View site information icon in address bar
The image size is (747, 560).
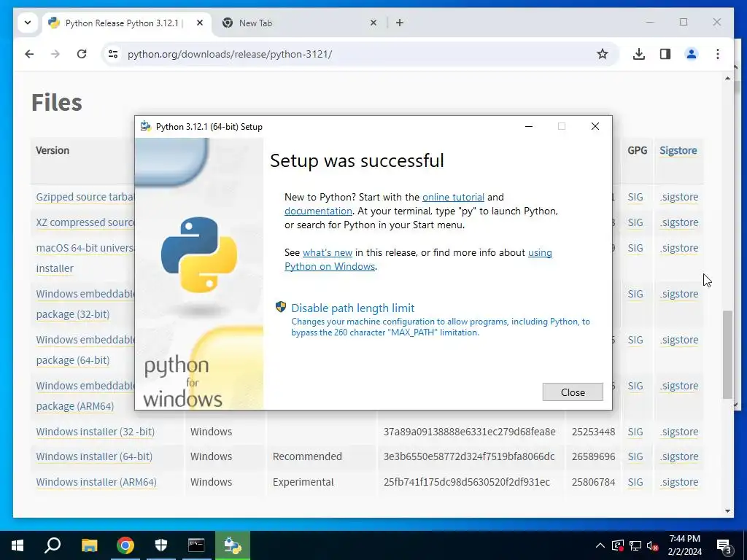[113, 54]
